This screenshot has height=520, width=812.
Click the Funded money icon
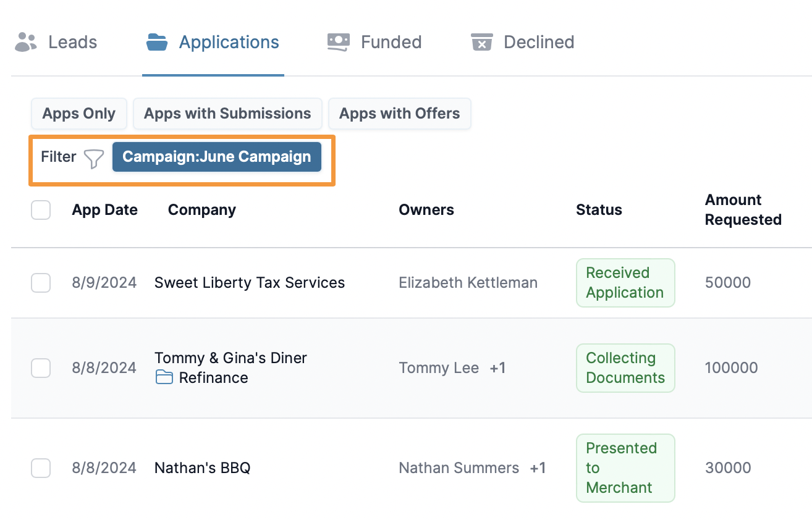pos(339,42)
